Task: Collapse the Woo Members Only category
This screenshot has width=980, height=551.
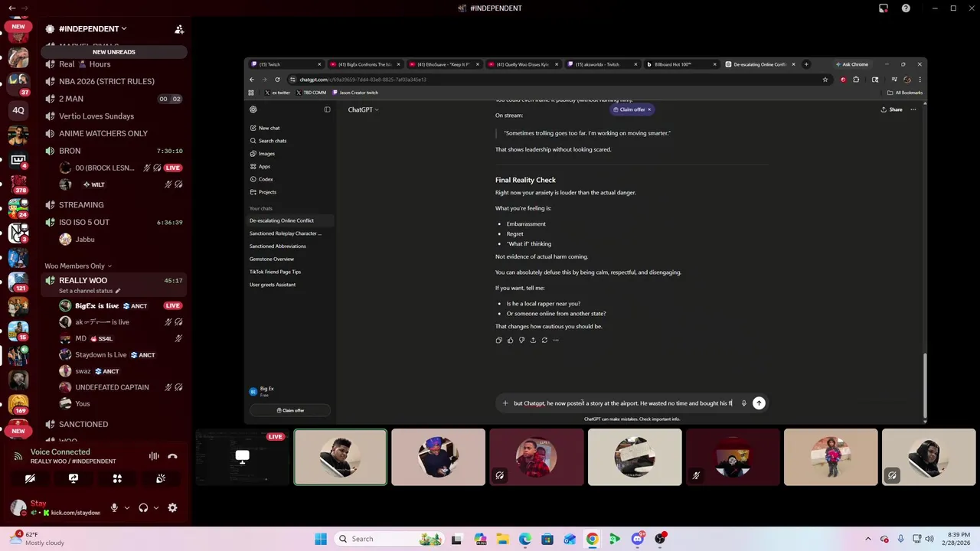Action: point(78,266)
